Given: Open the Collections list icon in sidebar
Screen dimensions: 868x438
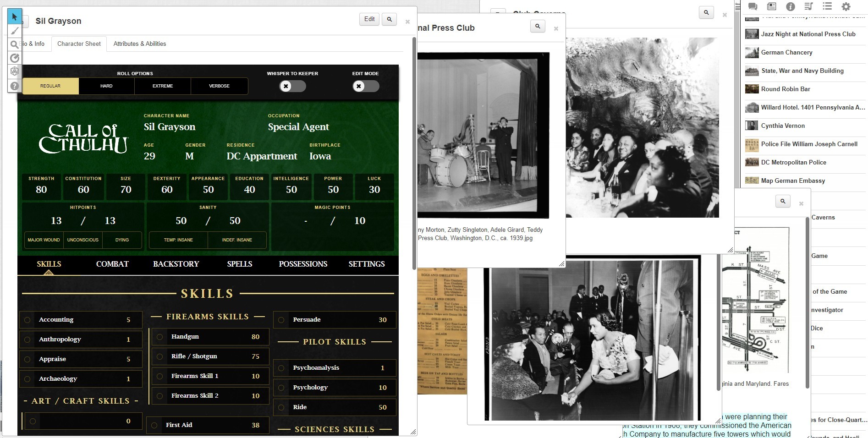Looking at the screenshot, I should coord(827,6).
